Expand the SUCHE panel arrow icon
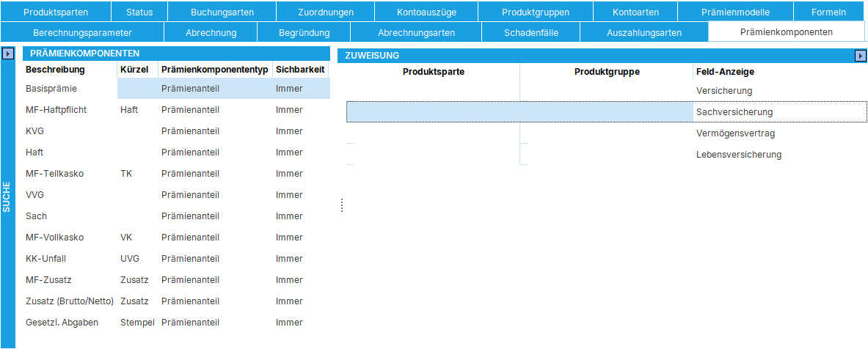This screenshot has width=868, height=349. (7, 54)
